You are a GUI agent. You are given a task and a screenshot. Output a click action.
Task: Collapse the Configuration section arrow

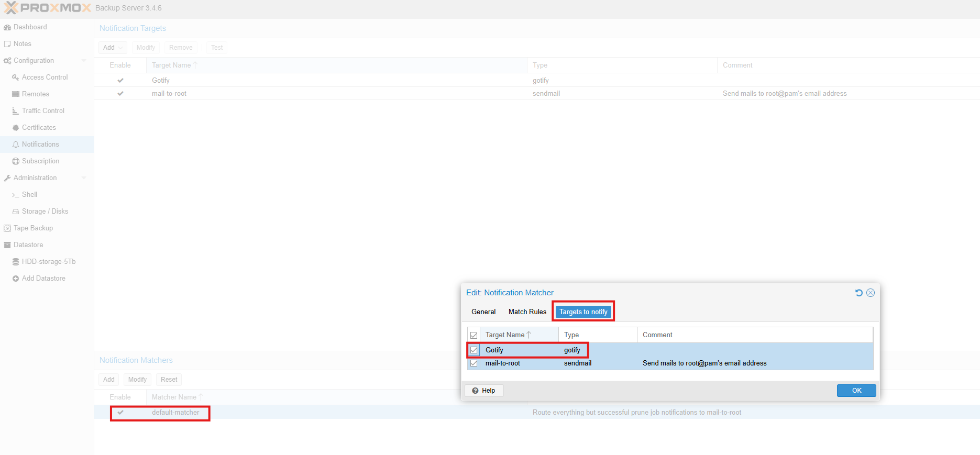(x=84, y=61)
